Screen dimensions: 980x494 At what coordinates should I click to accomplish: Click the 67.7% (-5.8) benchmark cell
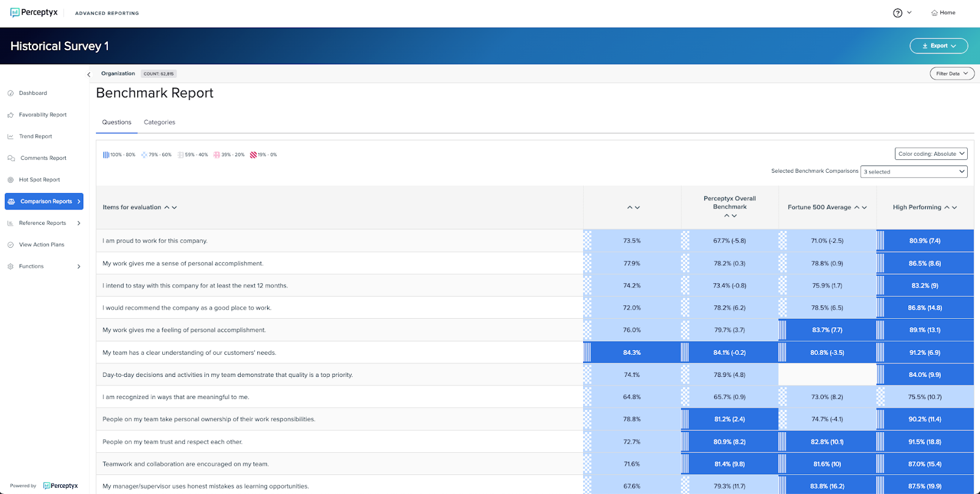pyautogui.click(x=729, y=241)
